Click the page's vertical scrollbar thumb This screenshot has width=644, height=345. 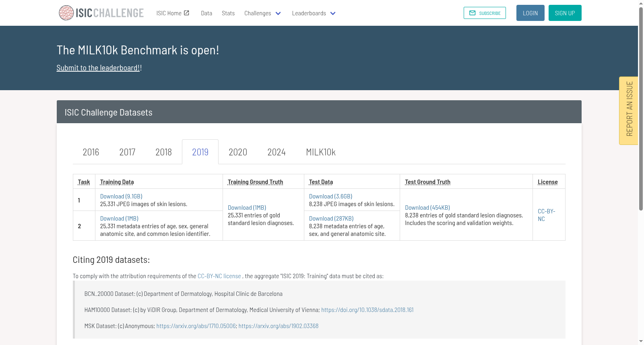(641, 109)
